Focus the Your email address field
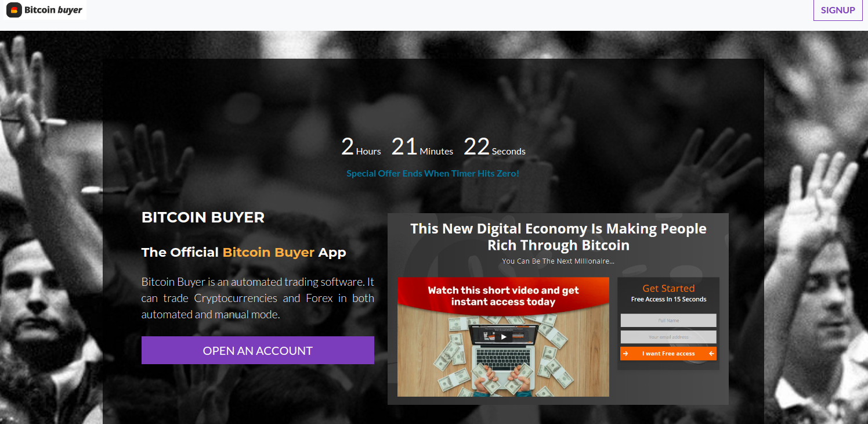This screenshot has width=868, height=424. tap(668, 337)
